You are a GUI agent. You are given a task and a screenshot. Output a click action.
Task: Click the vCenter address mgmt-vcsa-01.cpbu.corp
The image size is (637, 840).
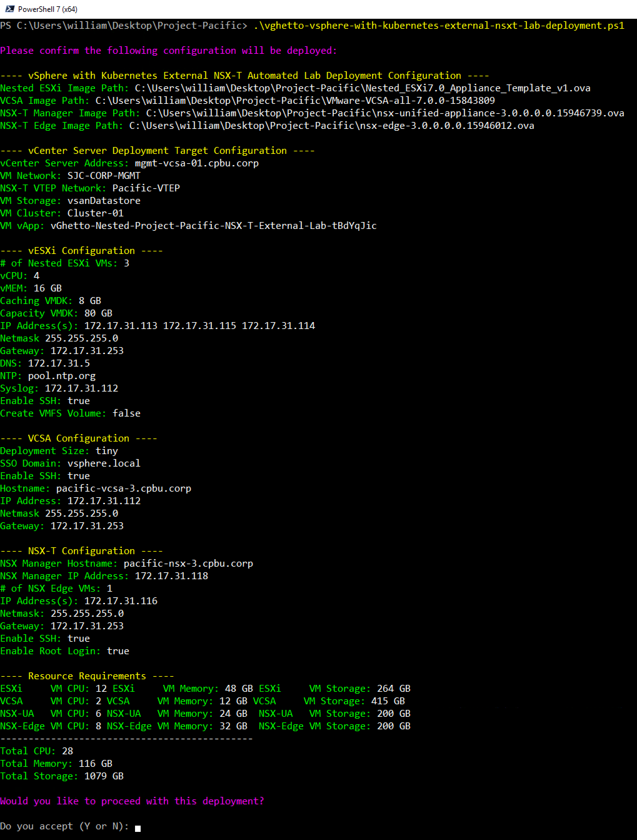click(x=196, y=163)
